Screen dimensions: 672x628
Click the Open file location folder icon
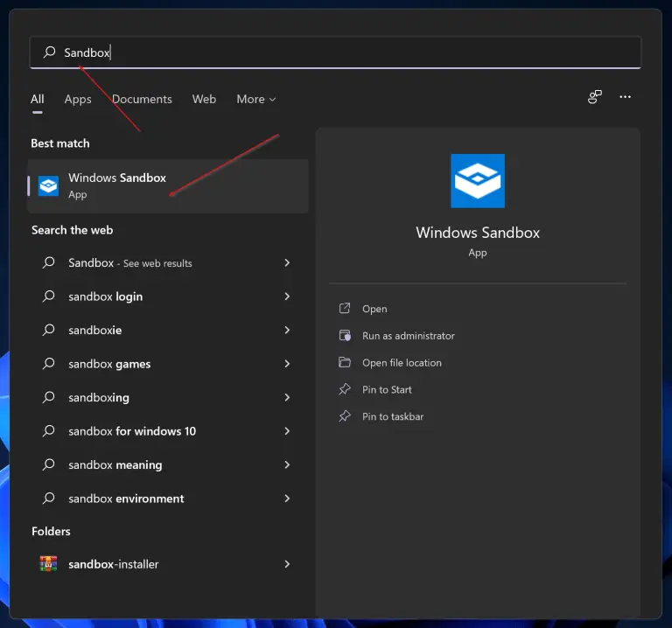point(345,362)
